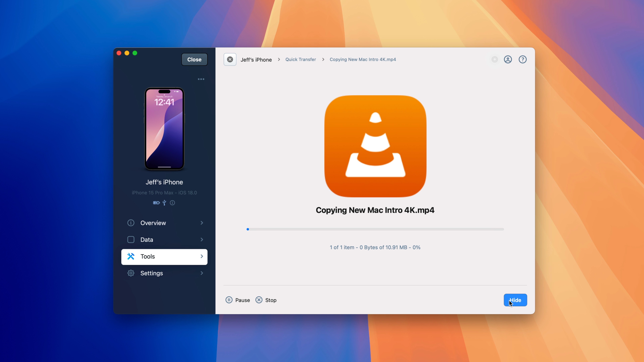The width and height of the screenshot is (644, 362).
Task: Hide the transfer progress window
Action: (516, 300)
